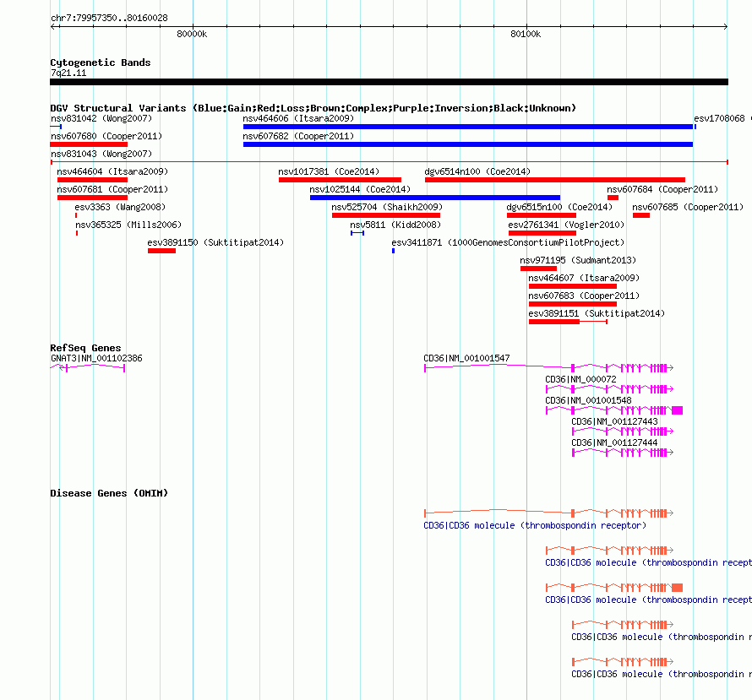The width and height of the screenshot is (752, 700).
Task: Open esv3411871 1000GenomesConsortiumPilotProject variant
Action: click(x=508, y=242)
